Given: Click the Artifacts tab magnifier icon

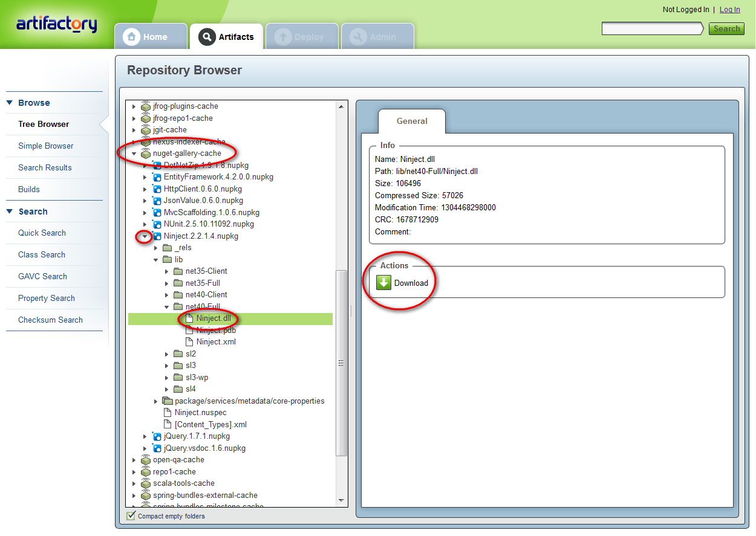Looking at the screenshot, I should [207, 37].
